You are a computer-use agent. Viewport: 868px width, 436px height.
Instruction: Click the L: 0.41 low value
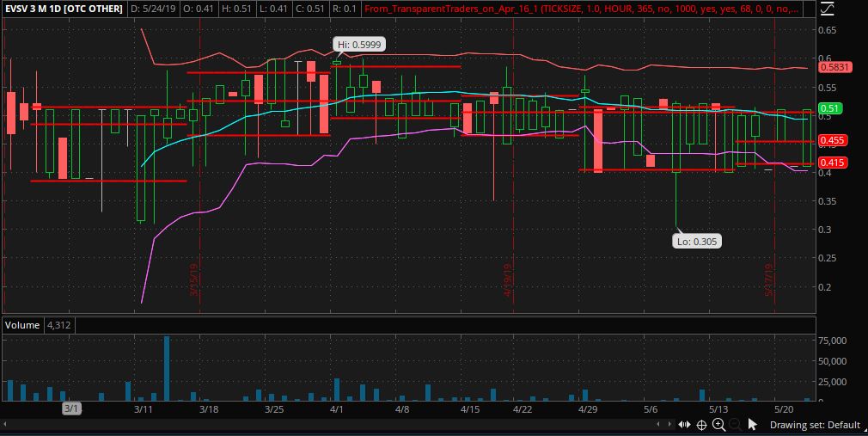272,9
